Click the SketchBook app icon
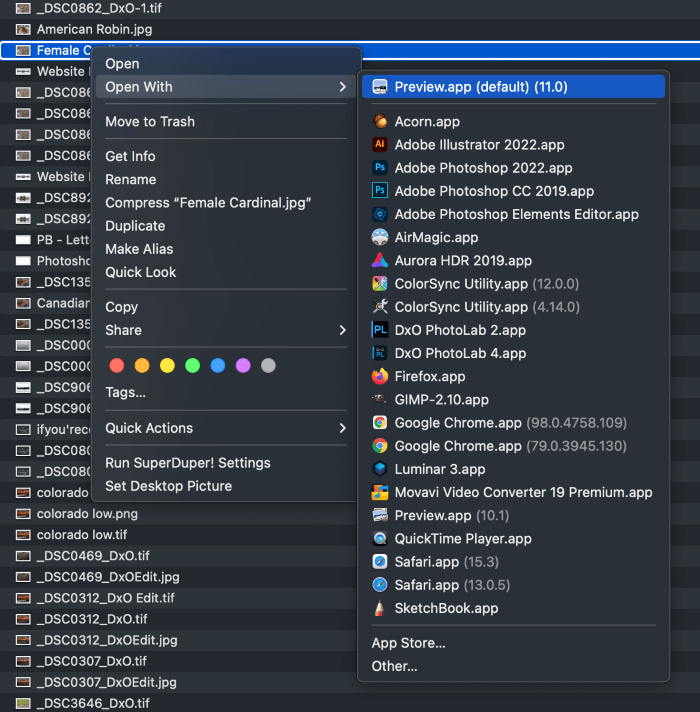The width and height of the screenshot is (700, 712). coord(380,608)
